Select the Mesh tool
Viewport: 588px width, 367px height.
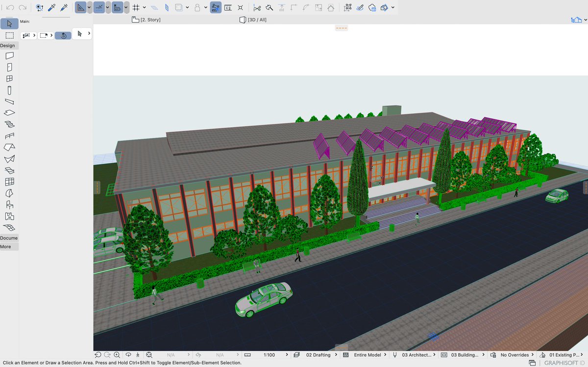(x=9, y=227)
